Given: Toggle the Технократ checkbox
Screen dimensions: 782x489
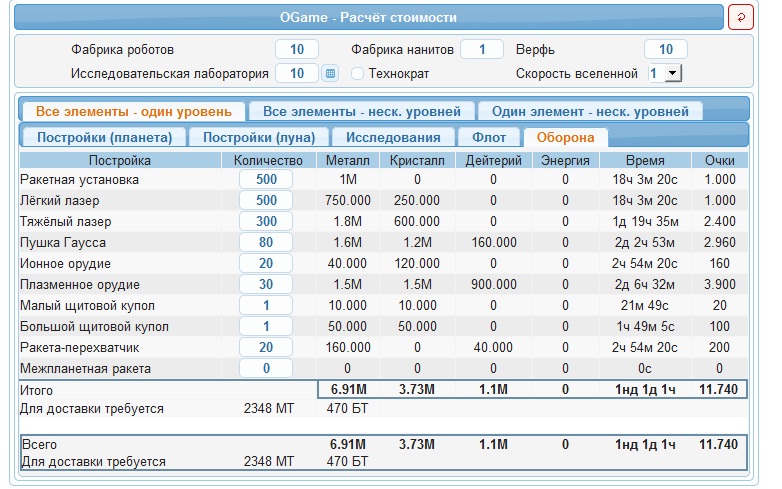Looking at the screenshot, I should pos(357,74).
